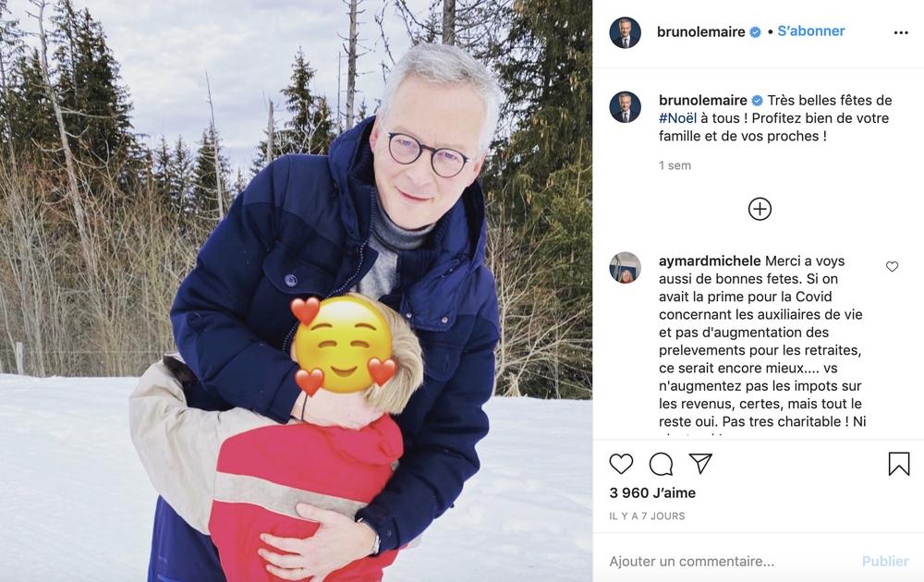Click the main post photo
This screenshot has width=924, height=582.
pyautogui.click(x=296, y=291)
